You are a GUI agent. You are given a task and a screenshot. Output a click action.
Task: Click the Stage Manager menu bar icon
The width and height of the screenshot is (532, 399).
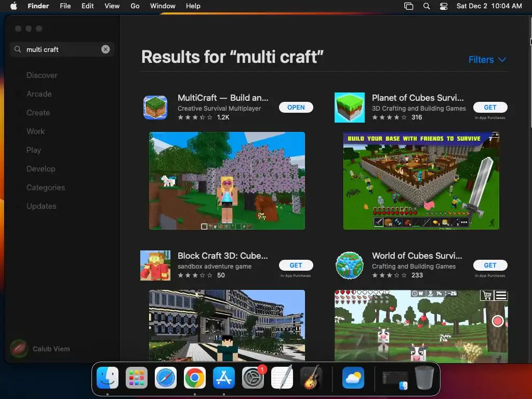click(408, 6)
